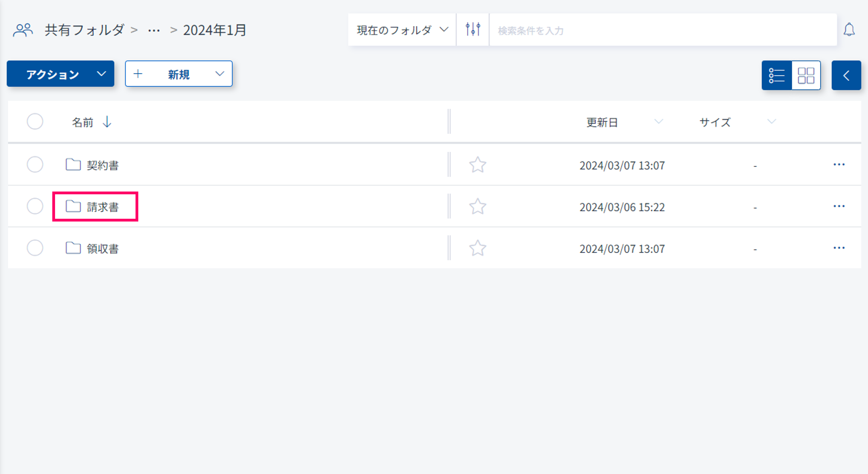Open the 請求書 folder
The width and height of the screenshot is (868, 474).
pos(102,207)
